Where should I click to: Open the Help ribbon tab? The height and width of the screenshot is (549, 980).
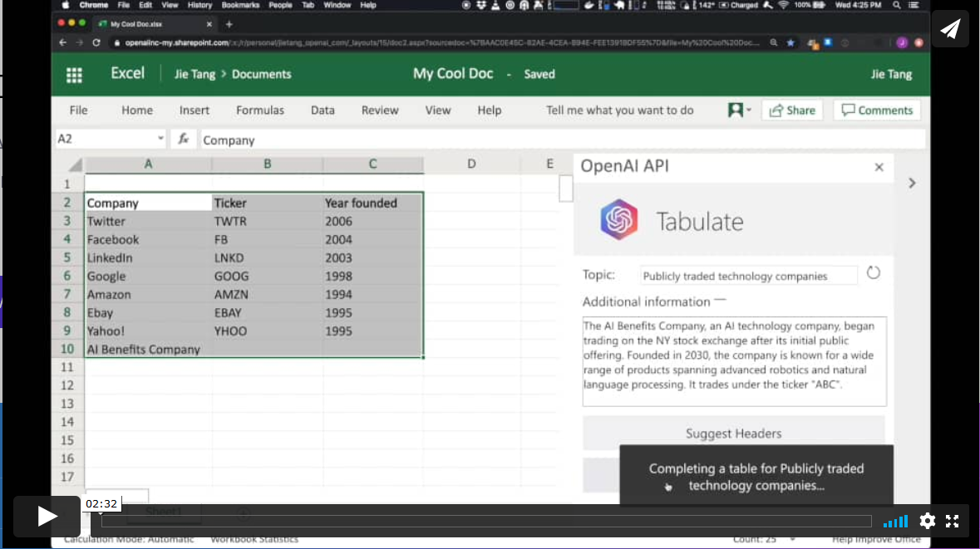click(x=490, y=110)
